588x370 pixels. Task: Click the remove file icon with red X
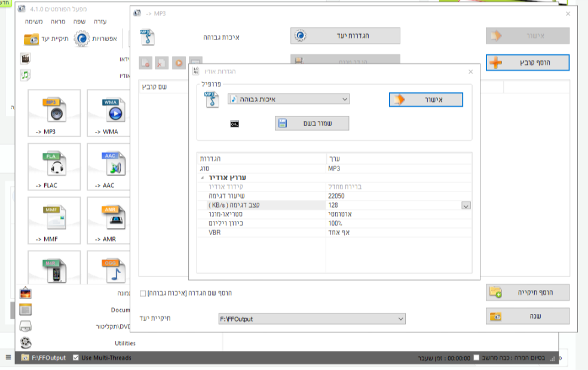pos(161,63)
